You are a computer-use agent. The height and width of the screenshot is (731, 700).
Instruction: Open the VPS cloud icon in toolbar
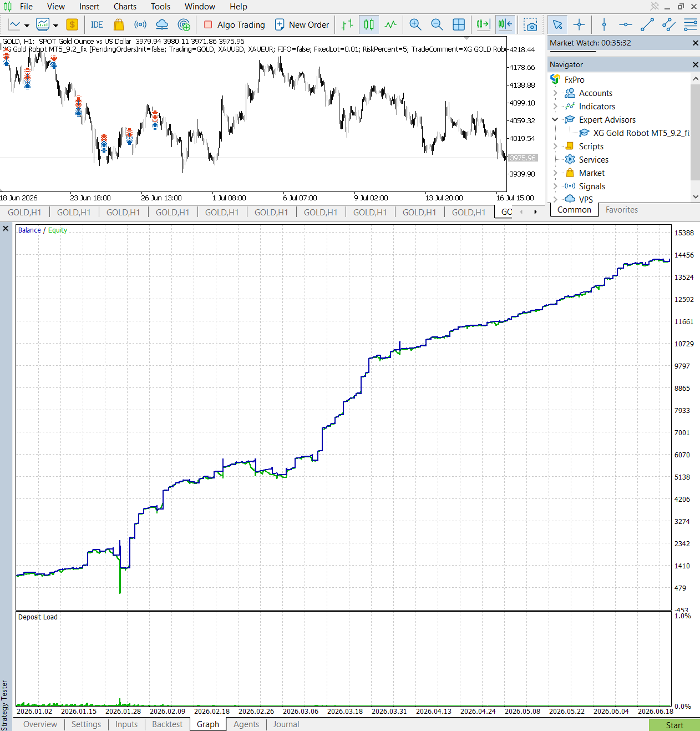162,24
